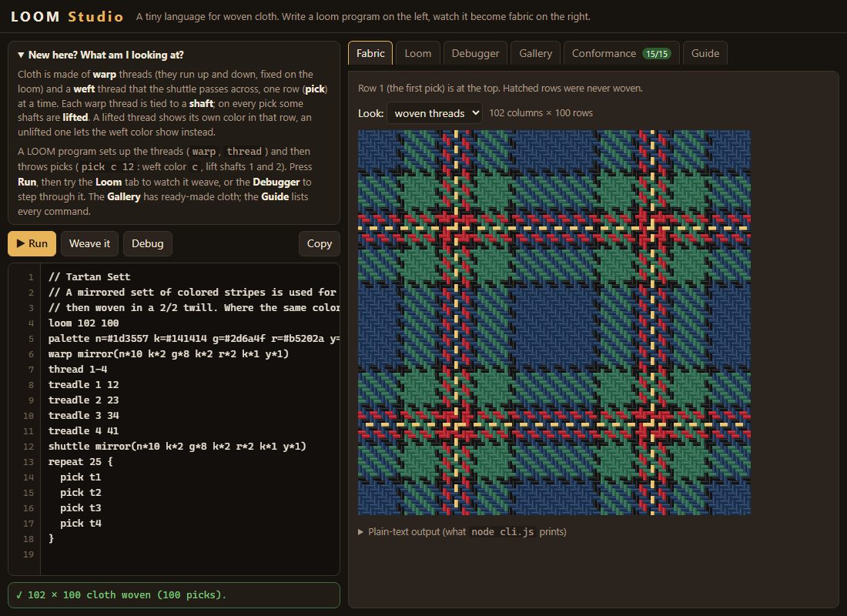Click the closing brace on line 18
Image resolution: width=847 pixels, height=616 pixels.
(x=52, y=539)
